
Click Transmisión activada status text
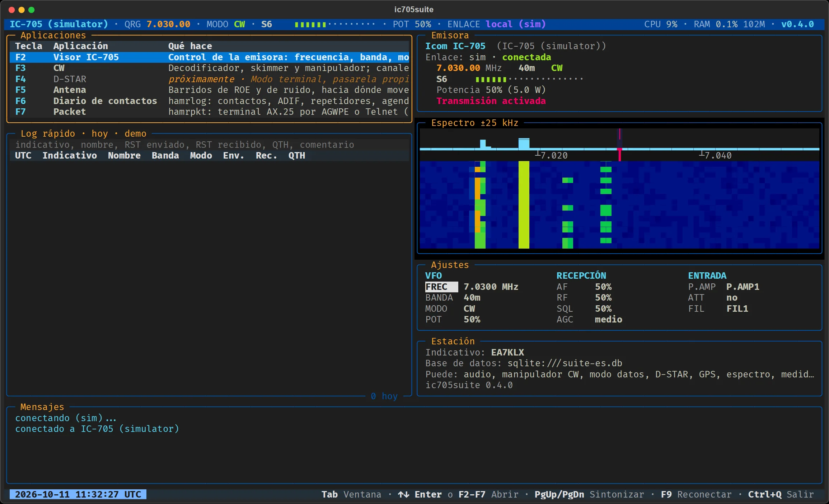[x=491, y=101]
